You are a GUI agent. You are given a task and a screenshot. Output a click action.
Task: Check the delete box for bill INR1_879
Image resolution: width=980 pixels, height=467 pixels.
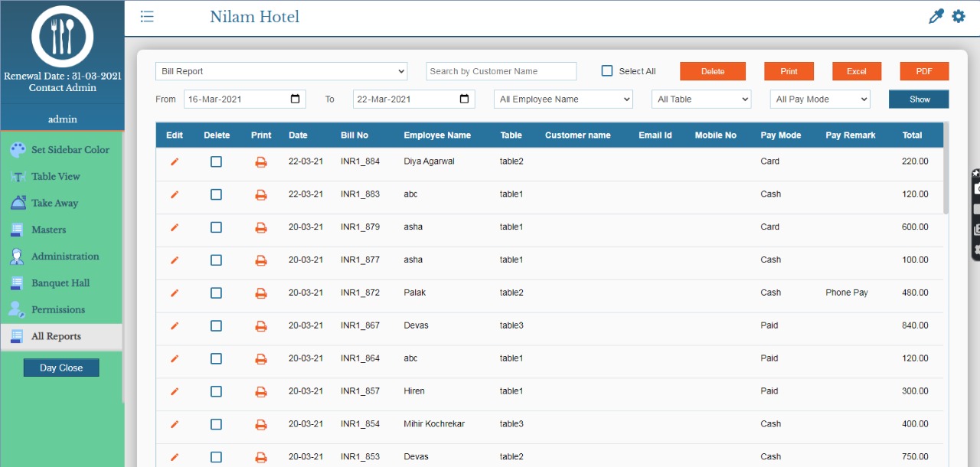pyautogui.click(x=216, y=227)
